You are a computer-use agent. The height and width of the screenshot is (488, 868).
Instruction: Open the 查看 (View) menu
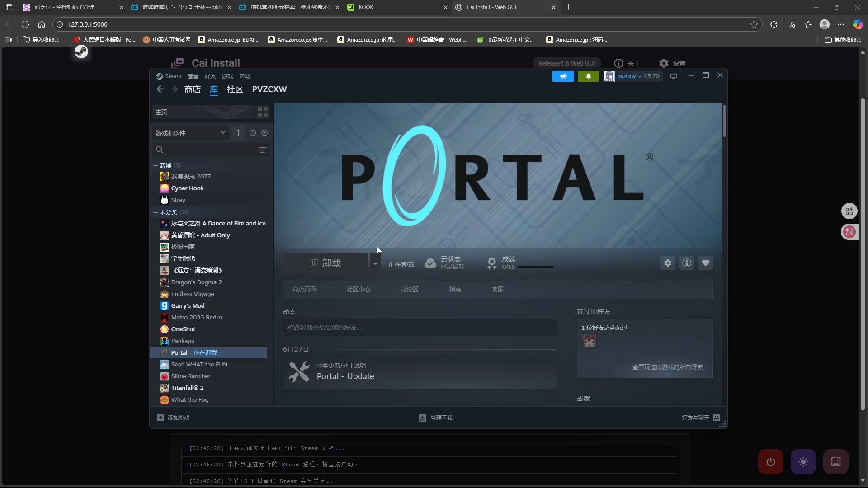[x=193, y=76]
